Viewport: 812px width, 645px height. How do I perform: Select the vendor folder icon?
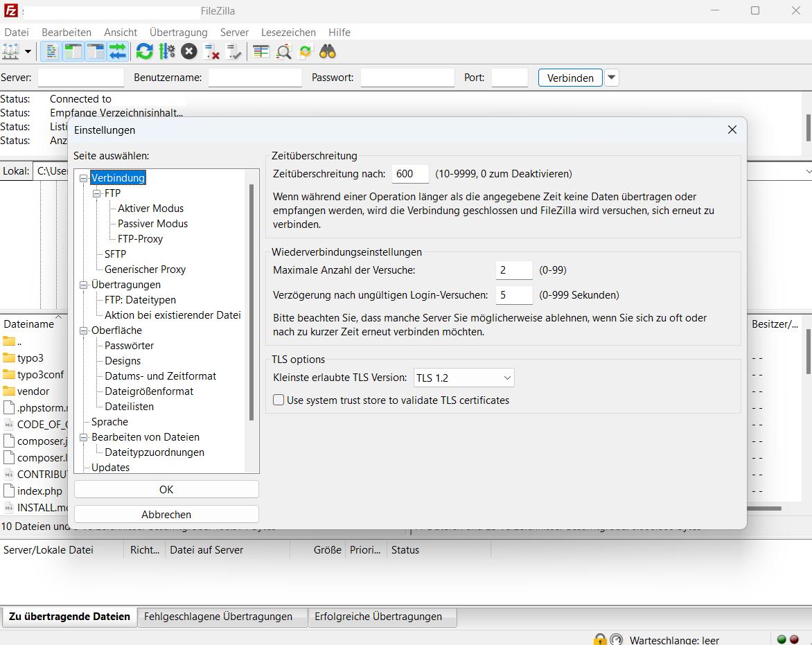9,391
